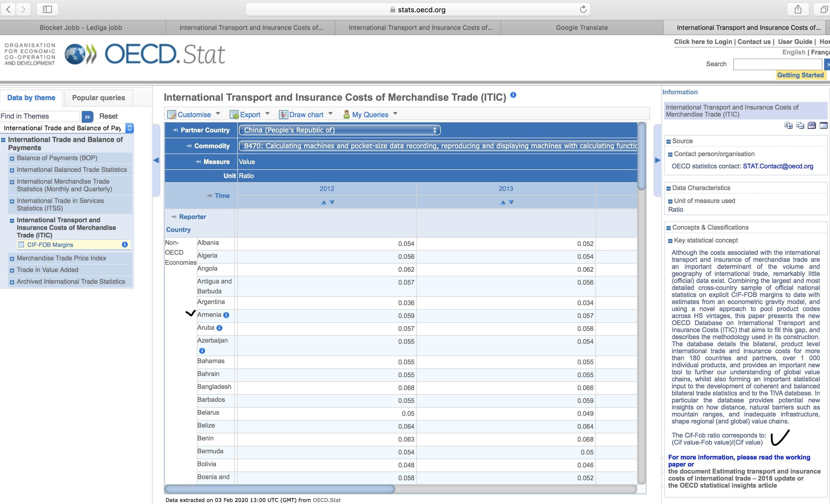The image size is (830, 504).
Task: Go back with Safari back arrow
Action: pos(9,9)
